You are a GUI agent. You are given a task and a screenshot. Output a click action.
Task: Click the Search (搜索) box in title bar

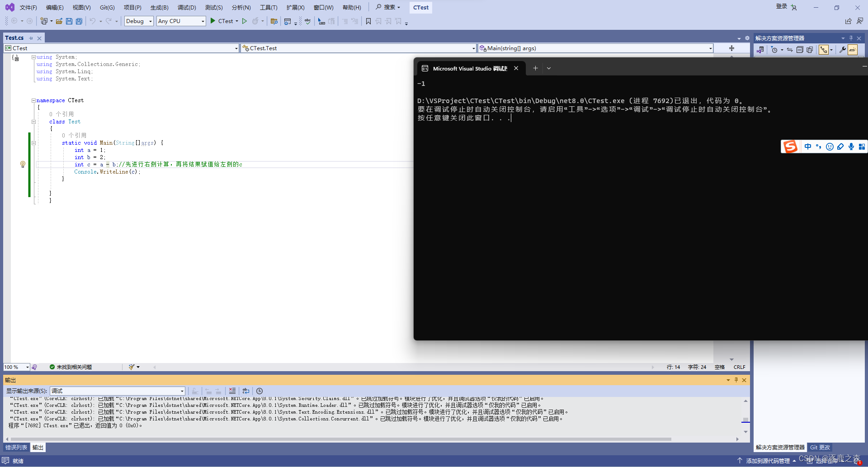(x=388, y=7)
